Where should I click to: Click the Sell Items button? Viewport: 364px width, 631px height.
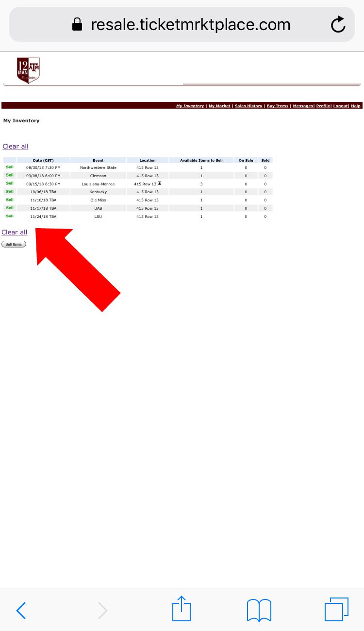click(14, 244)
